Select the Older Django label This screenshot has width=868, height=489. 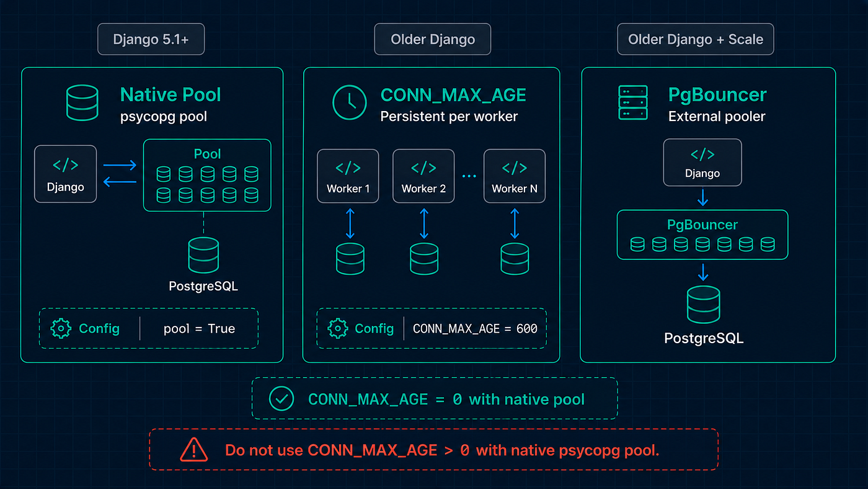coord(433,40)
